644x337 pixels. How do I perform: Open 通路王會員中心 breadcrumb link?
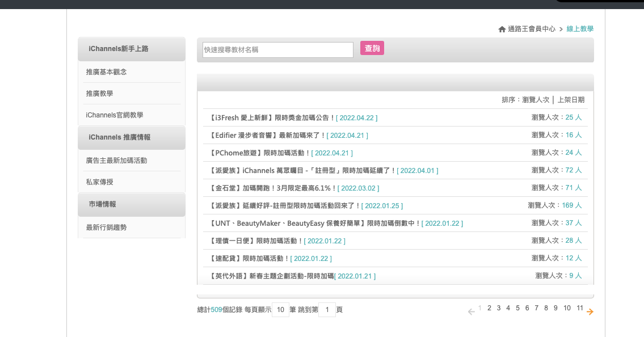coord(532,29)
